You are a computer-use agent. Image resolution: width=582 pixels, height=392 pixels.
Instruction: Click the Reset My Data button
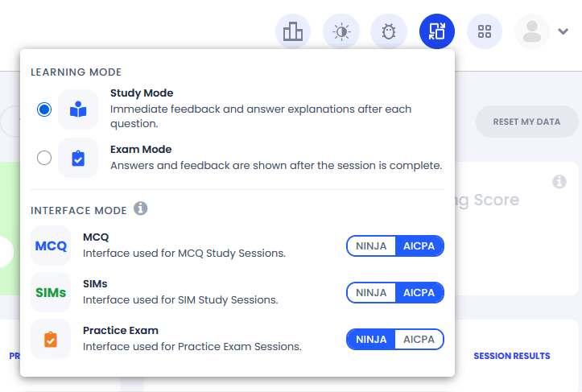(x=526, y=122)
